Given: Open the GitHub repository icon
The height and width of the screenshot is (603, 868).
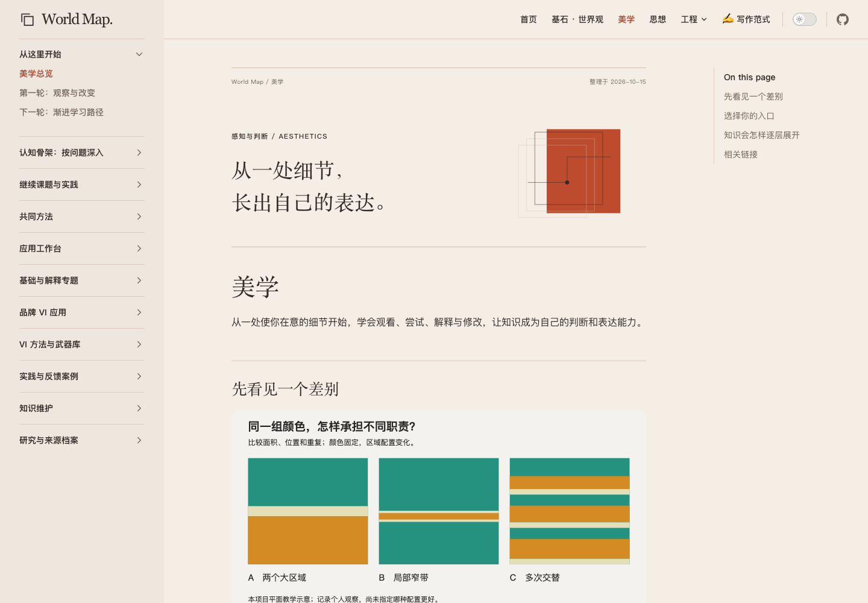Looking at the screenshot, I should click(843, 19).
